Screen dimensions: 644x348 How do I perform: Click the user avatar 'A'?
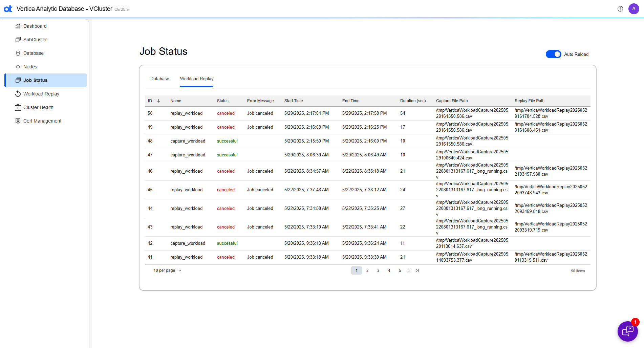(634, 9)
